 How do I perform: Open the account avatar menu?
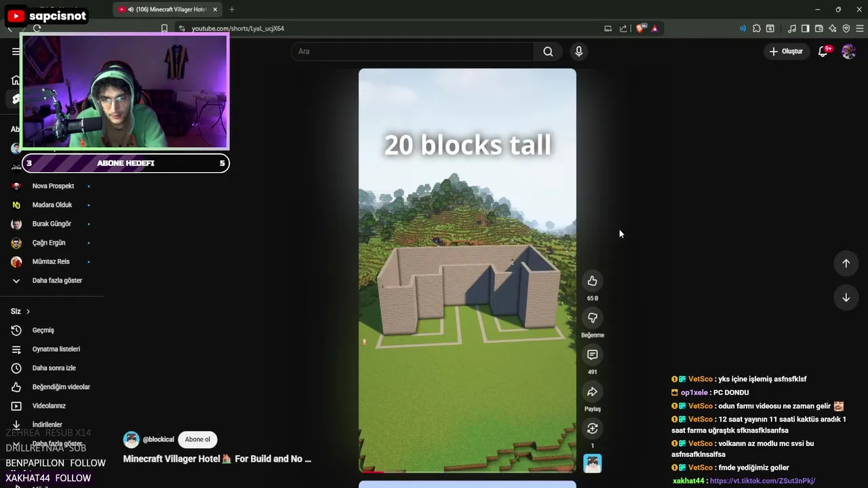848,52
